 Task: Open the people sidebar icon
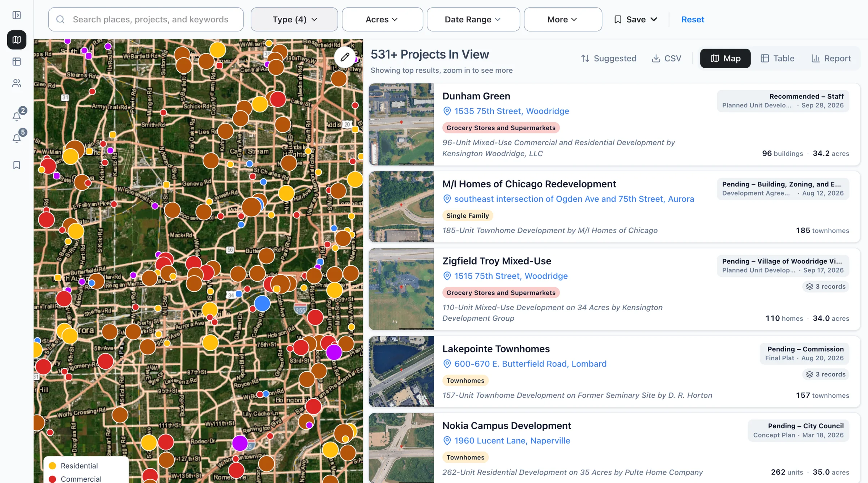pyautogui.click(x=17, y=83)
